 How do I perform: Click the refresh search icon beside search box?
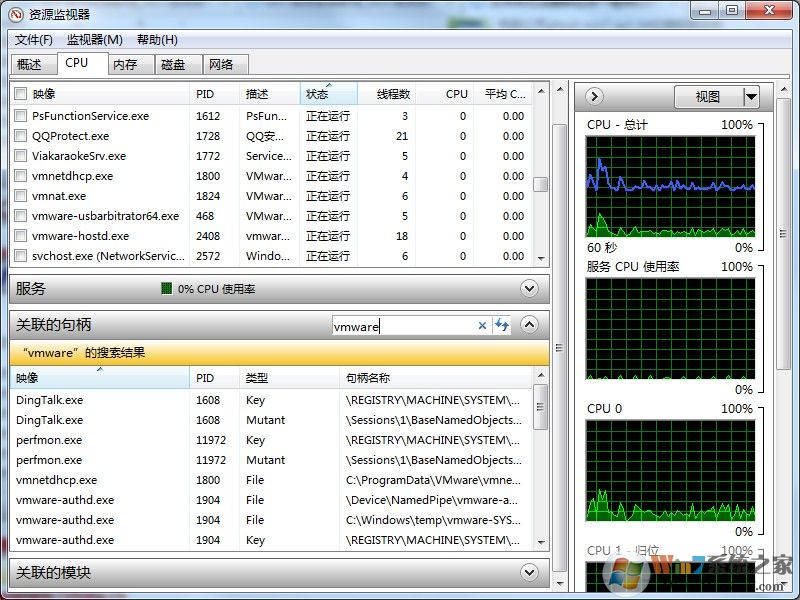pos(502,325)
